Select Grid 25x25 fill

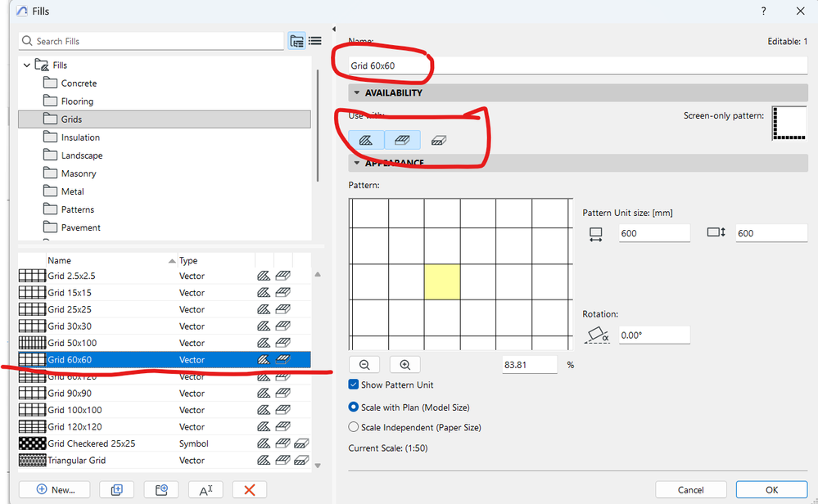(165, 309)
